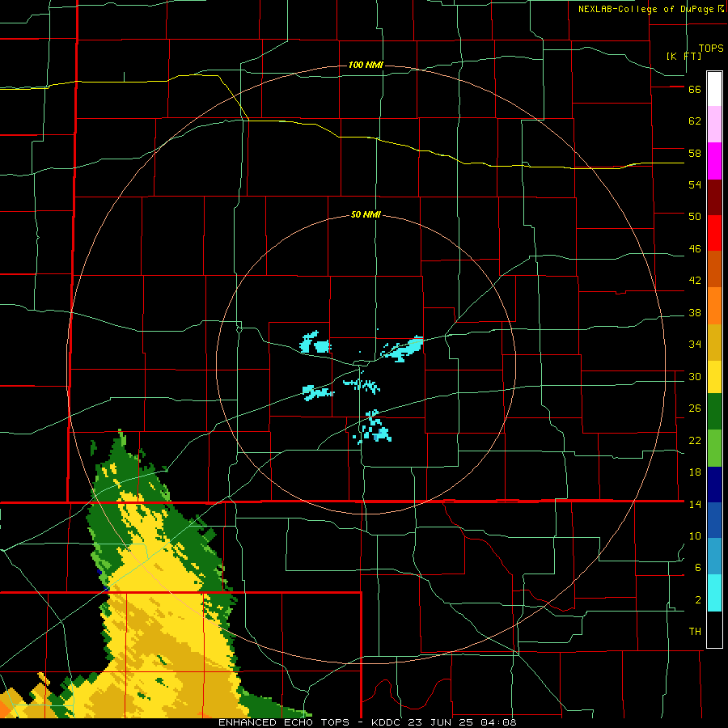Viewport: 728px width, 728px height.
Task: Select the 14 scale label
Action: (x=695, y=504)
